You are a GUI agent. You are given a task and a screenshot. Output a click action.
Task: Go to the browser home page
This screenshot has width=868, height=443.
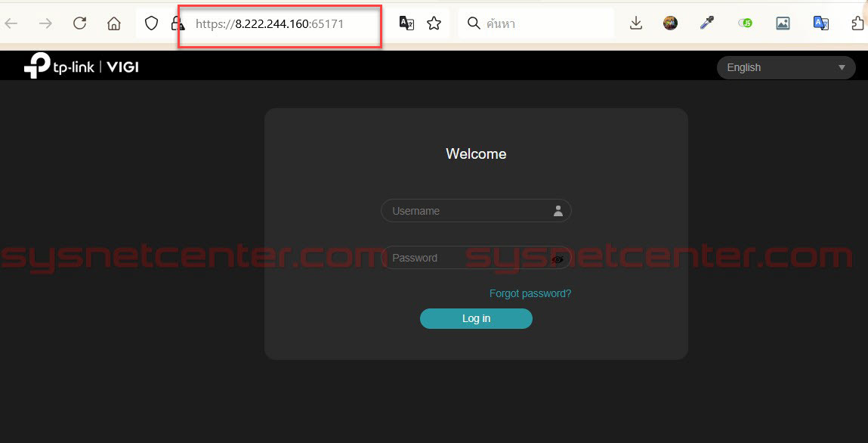click(114, 23)
